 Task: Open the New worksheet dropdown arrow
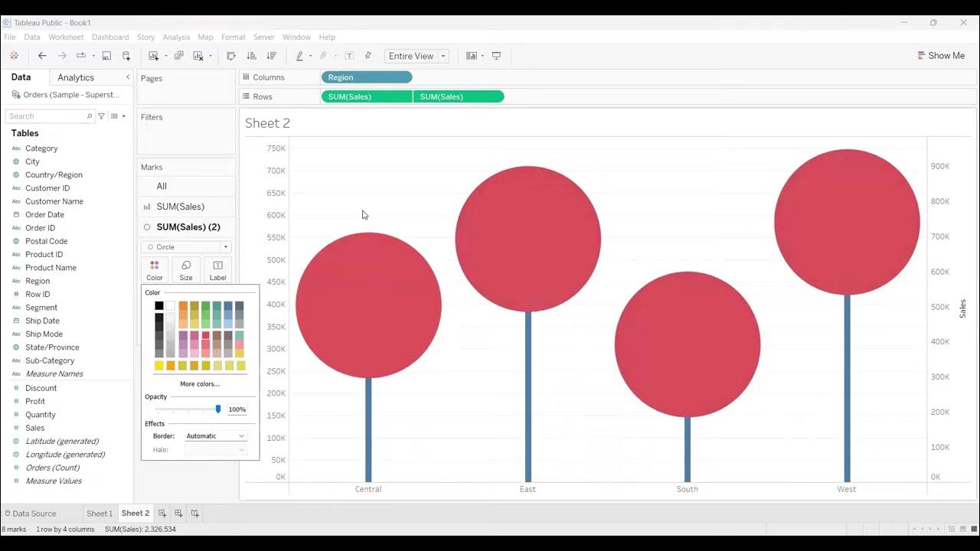165,56
